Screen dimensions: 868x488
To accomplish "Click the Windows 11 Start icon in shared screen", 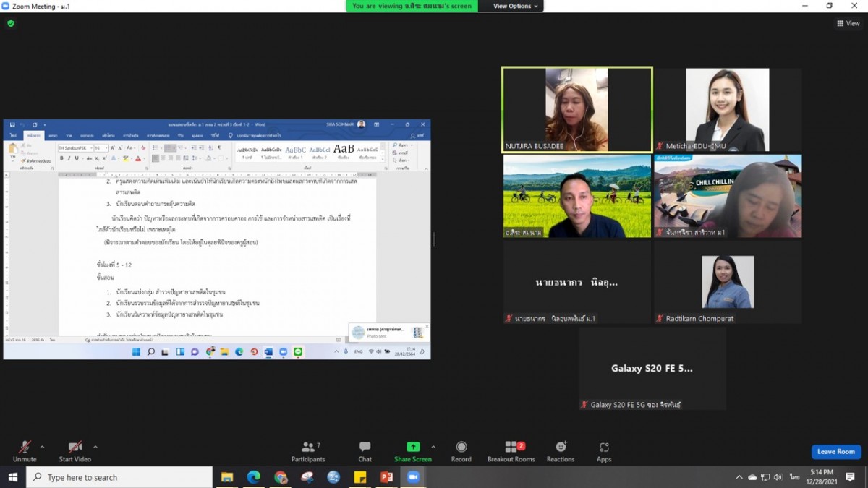I will (x=135, y=352).
